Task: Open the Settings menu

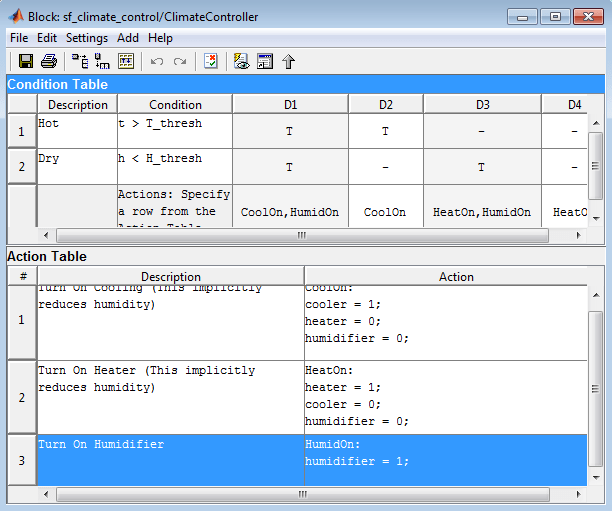Action: coord(87,38)
